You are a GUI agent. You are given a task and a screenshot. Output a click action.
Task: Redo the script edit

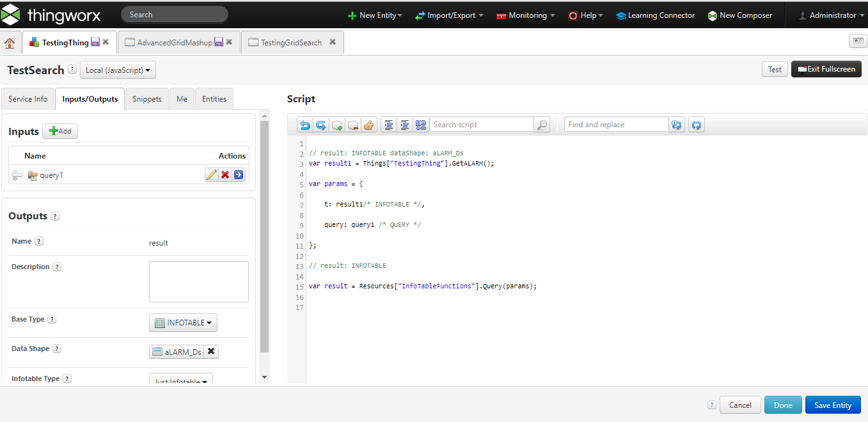click(320, 124)
